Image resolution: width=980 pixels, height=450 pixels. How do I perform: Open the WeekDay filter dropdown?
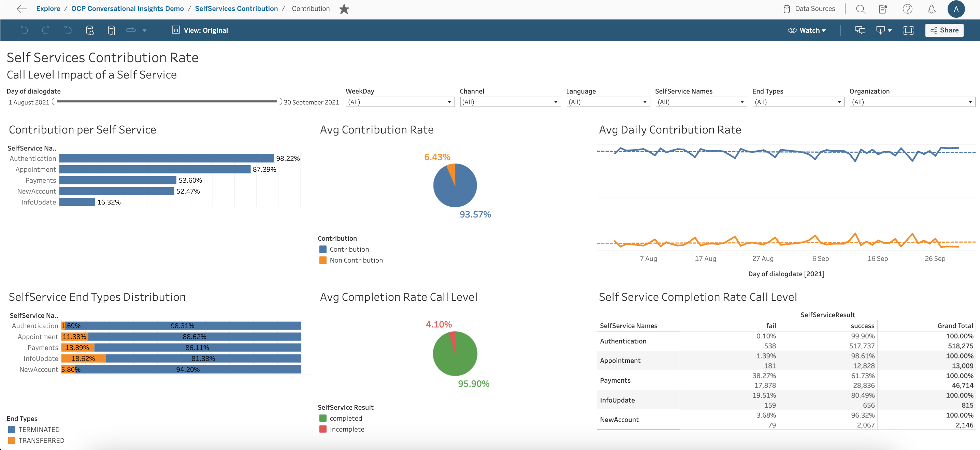click(400, 102)
